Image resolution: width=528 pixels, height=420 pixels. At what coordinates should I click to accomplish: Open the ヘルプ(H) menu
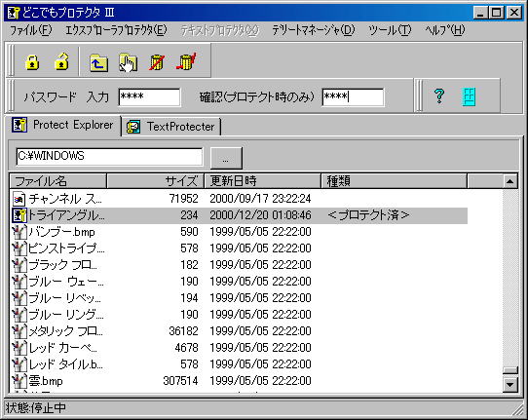click(444, 30)
